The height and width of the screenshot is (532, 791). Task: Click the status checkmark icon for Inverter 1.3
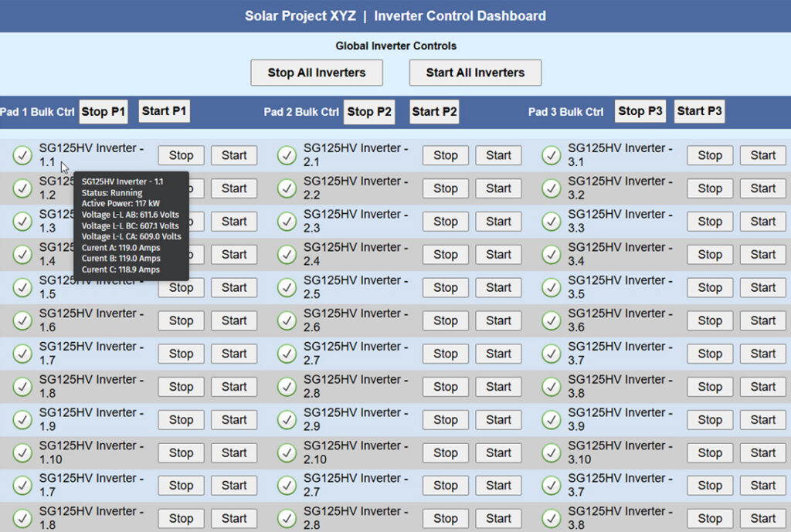point(22,222)
